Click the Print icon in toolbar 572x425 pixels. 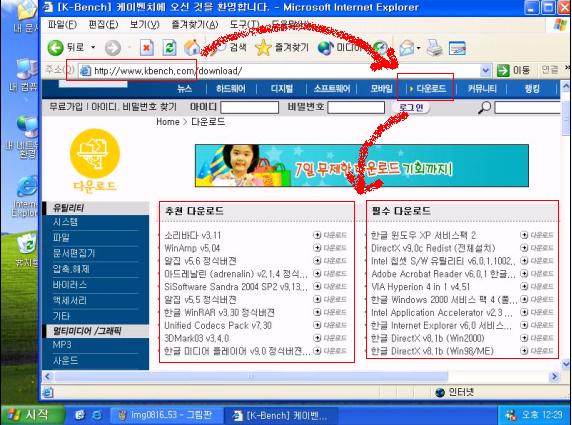pos(434,48)
